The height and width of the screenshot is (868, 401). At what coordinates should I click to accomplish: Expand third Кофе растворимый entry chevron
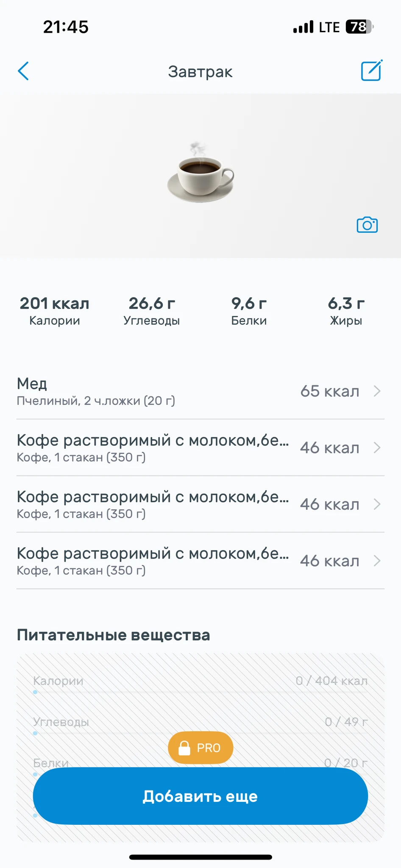tap(377, 561)
